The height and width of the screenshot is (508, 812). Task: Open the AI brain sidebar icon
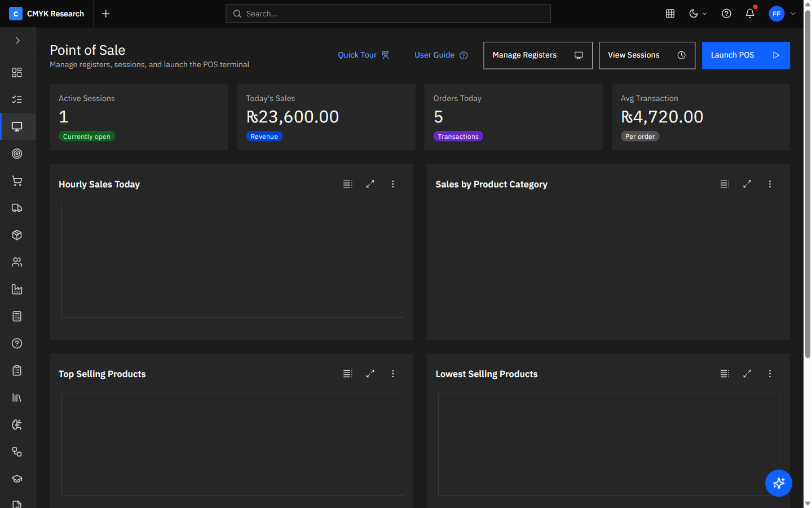click(x=17, y=424)
